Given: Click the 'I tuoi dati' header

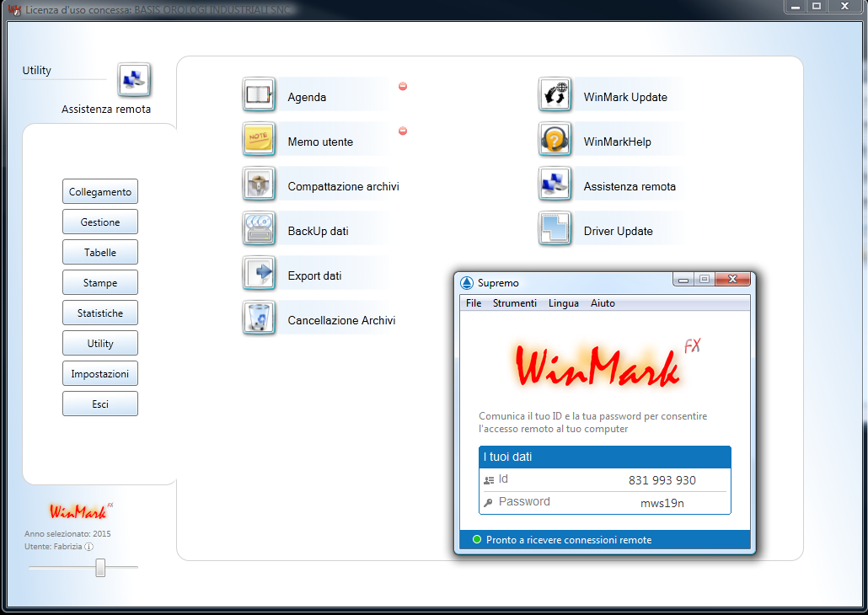Looking at the screenshot, I should coord(604,457).
